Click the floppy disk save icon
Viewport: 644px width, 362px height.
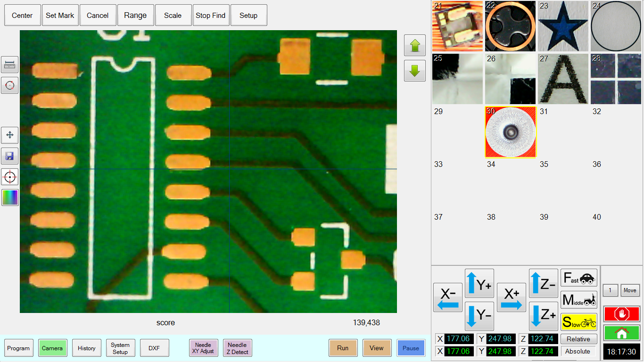tap(9, 156)
